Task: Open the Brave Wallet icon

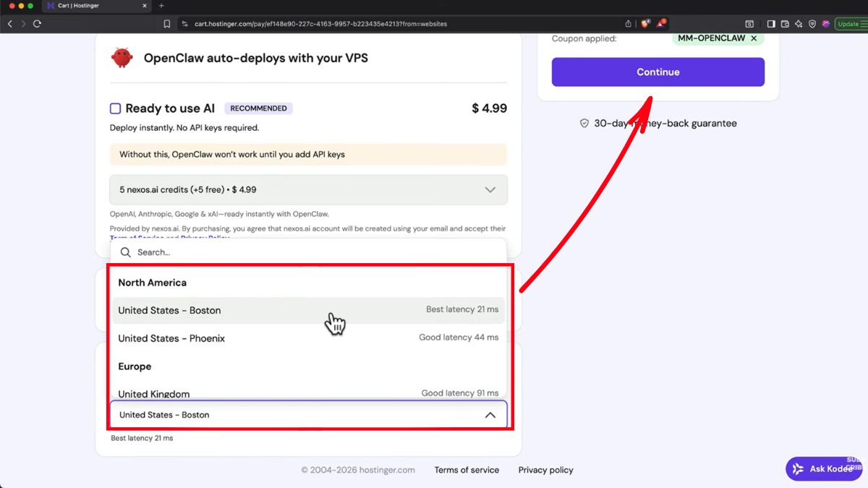Action: [x=785, y=24]
